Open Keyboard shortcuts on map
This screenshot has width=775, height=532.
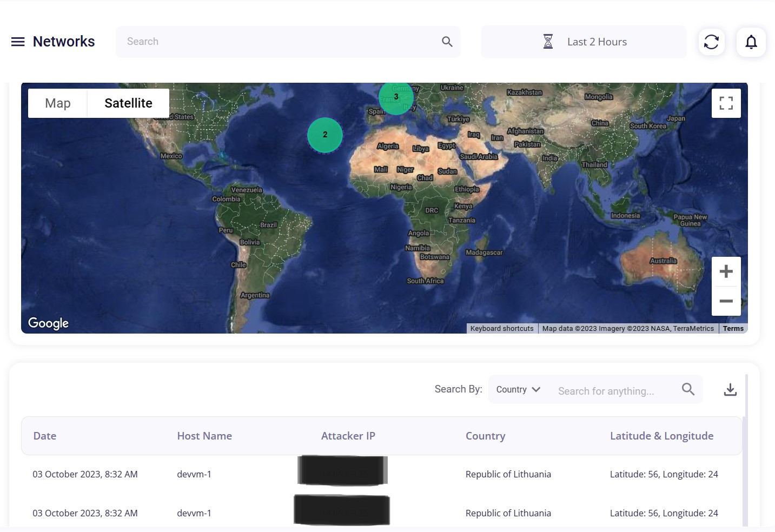coord(501,329)
